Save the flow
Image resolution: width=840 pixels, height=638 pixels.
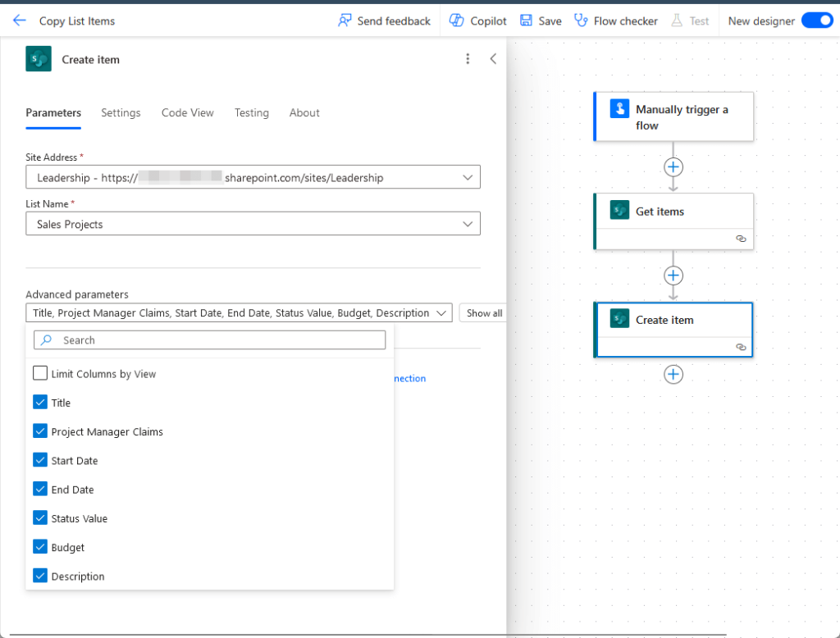541,21
